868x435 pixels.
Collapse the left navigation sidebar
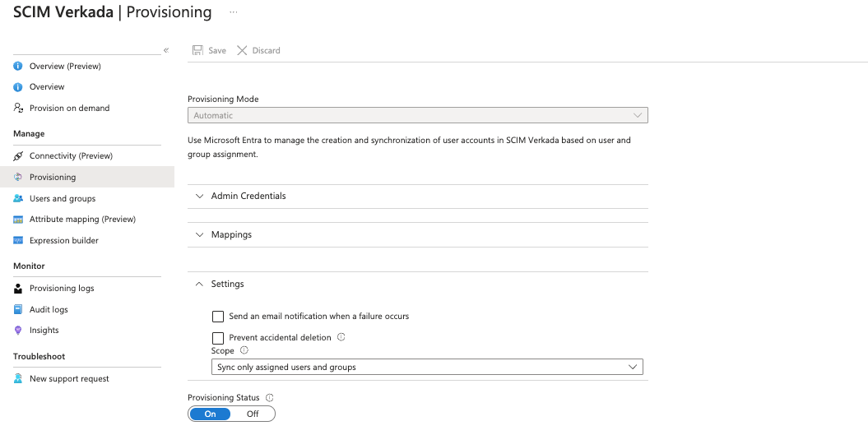click(x=166, y=50)
